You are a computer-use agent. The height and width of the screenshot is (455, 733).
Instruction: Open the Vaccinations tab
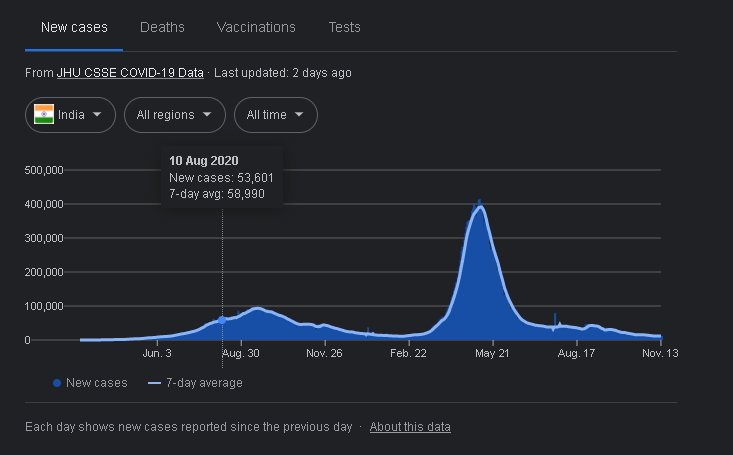256,27
